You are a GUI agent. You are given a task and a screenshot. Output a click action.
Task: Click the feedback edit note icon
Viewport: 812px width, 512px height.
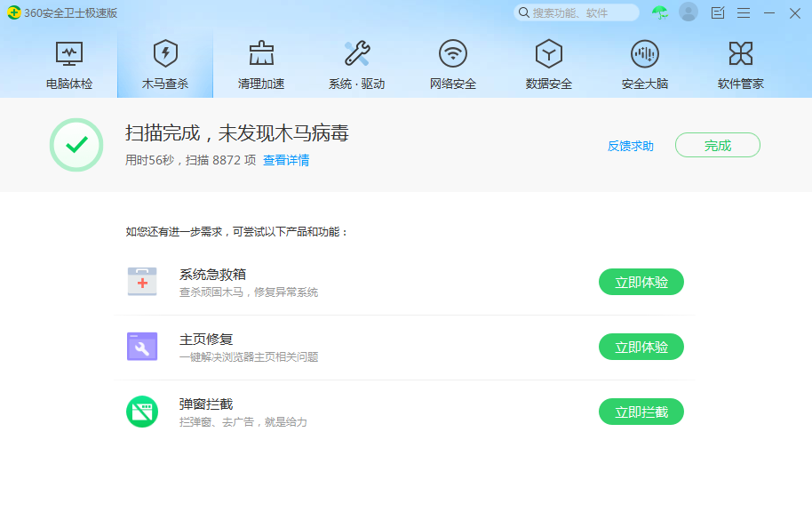pos(718,12)
